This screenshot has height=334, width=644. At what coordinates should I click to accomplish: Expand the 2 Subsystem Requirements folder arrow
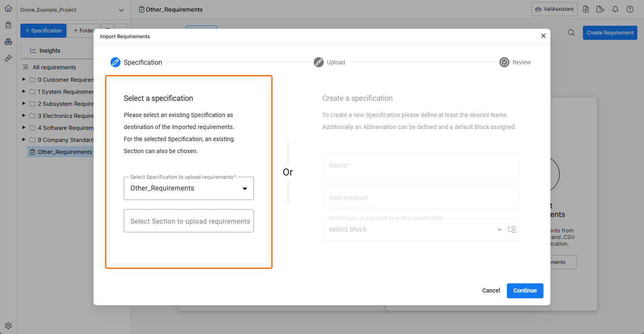[24, 103]
